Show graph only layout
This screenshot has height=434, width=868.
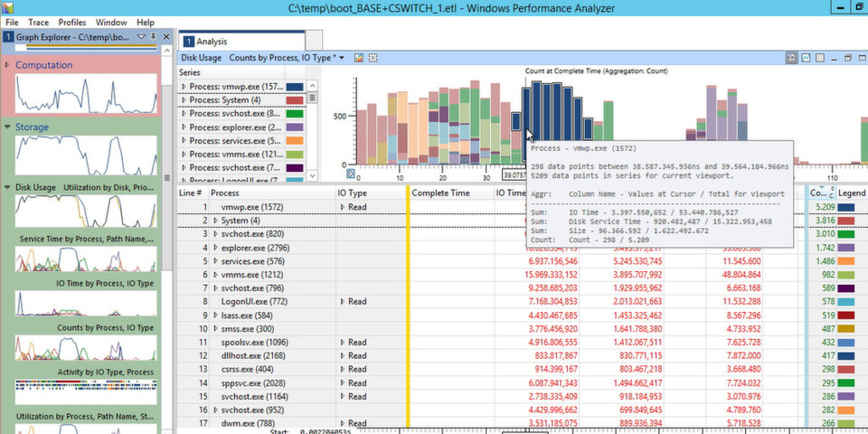pos(807,58)
